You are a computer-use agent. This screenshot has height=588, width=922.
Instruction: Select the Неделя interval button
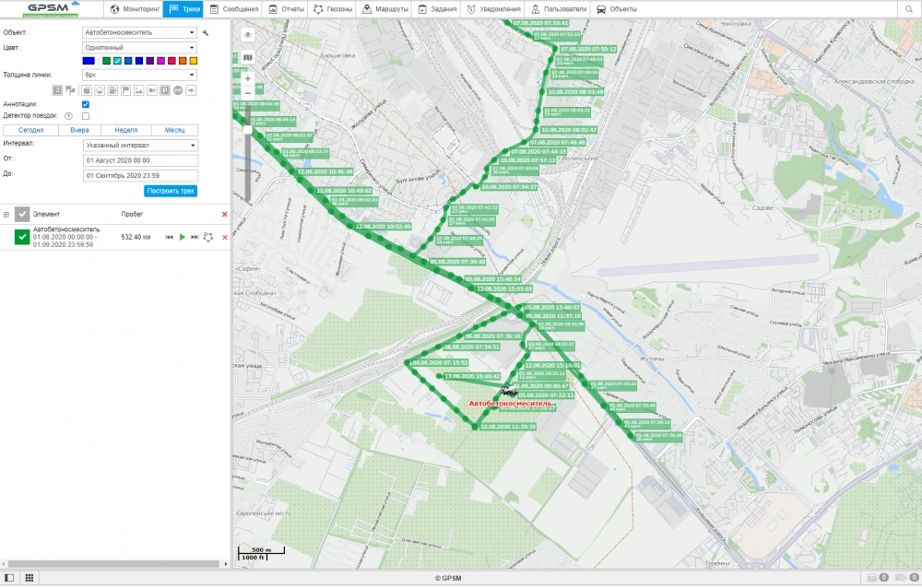(125, 131)
